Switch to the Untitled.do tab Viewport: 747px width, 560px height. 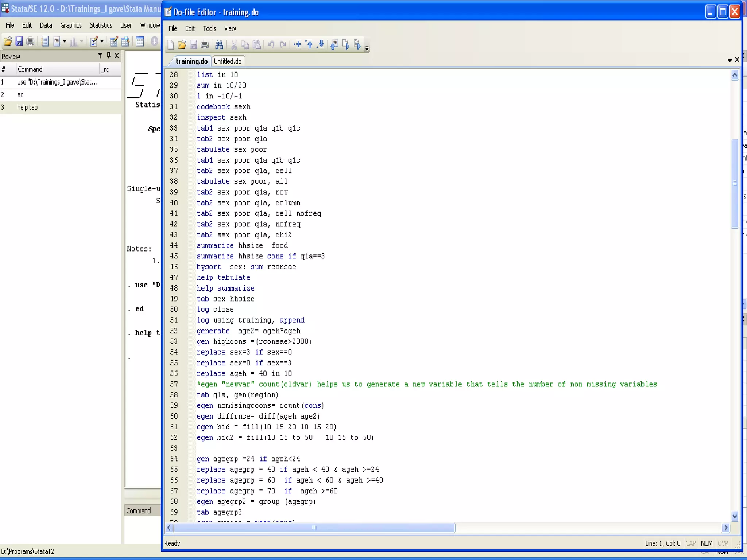coord(228,61)
